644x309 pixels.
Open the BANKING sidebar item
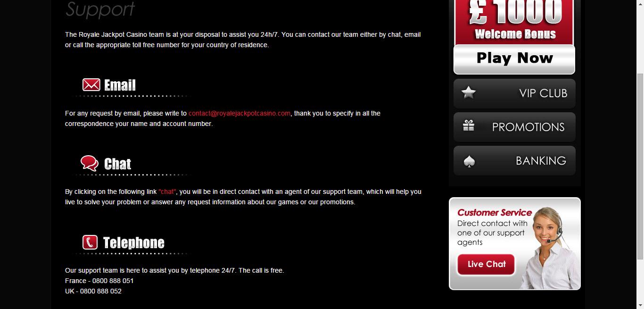point(514,161)
